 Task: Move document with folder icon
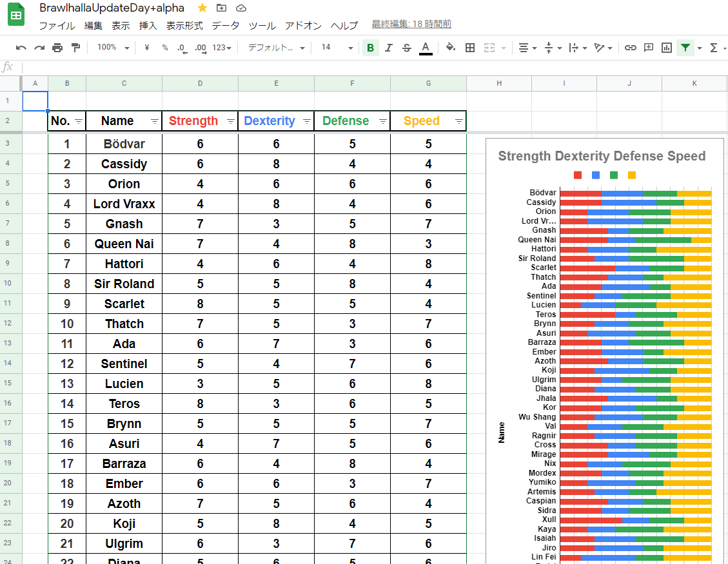point(221,8)
